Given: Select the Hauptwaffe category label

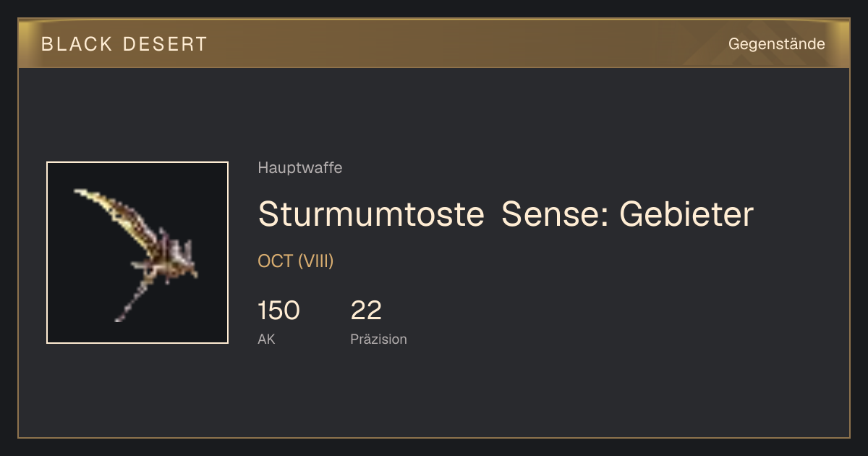Looking at the screenshot, I should tap(299, 168).
